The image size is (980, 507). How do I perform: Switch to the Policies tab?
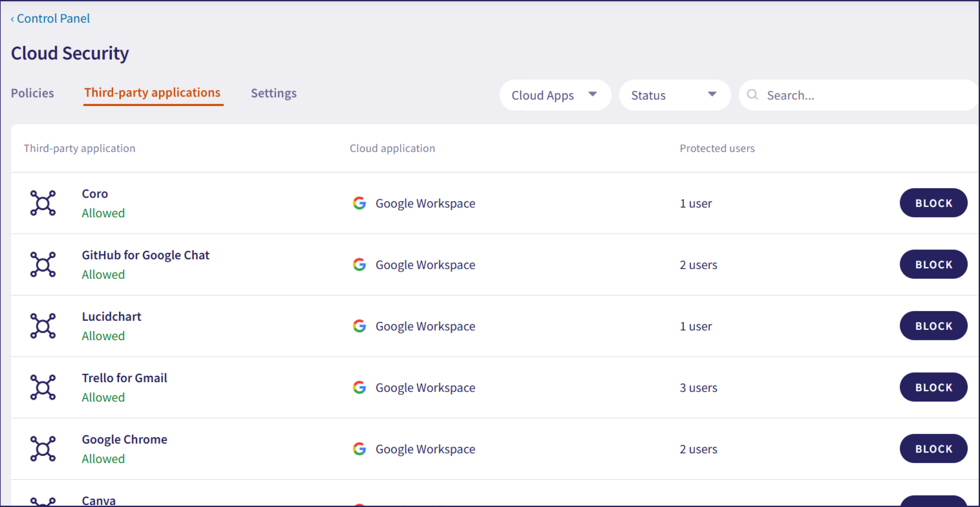[32, 93]
